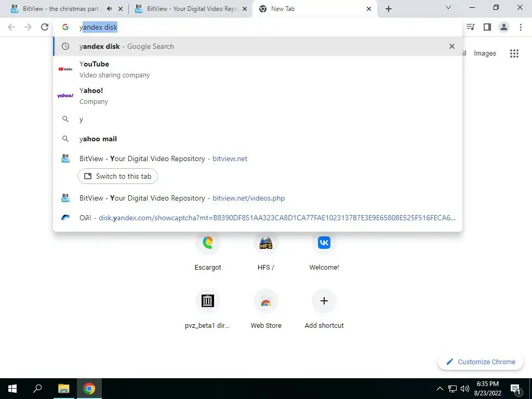Open the profile avatar icon

(x=504, y=27)
